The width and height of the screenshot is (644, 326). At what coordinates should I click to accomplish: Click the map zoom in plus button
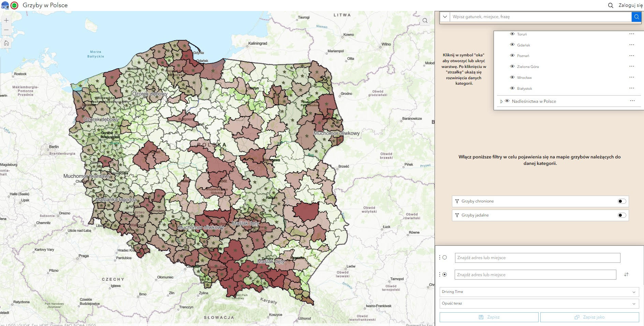[x=6, y=20]
